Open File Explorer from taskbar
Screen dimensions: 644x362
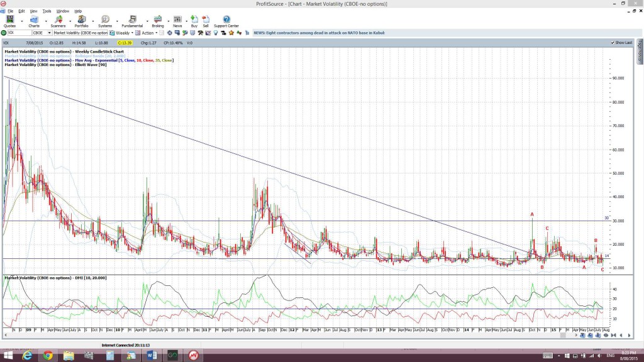pos(69,356)
